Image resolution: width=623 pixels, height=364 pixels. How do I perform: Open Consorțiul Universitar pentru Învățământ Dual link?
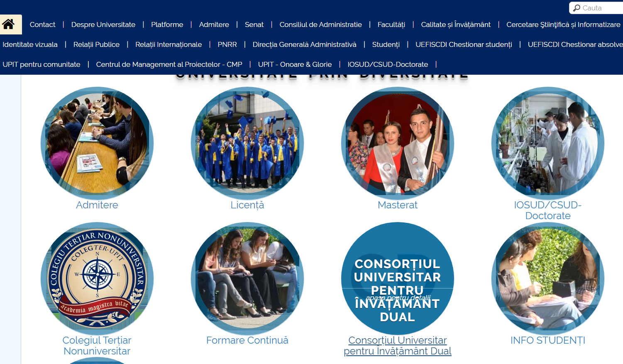(398, 346)
